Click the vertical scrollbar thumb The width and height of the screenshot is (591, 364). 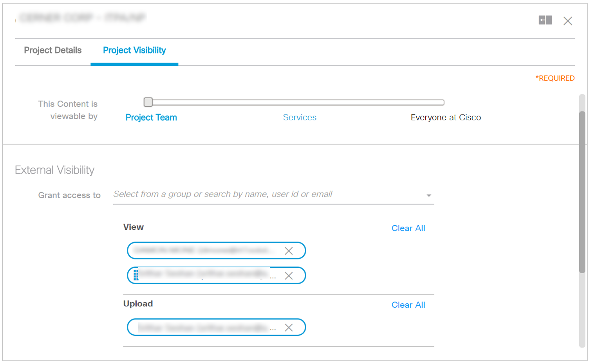(582, 192)
